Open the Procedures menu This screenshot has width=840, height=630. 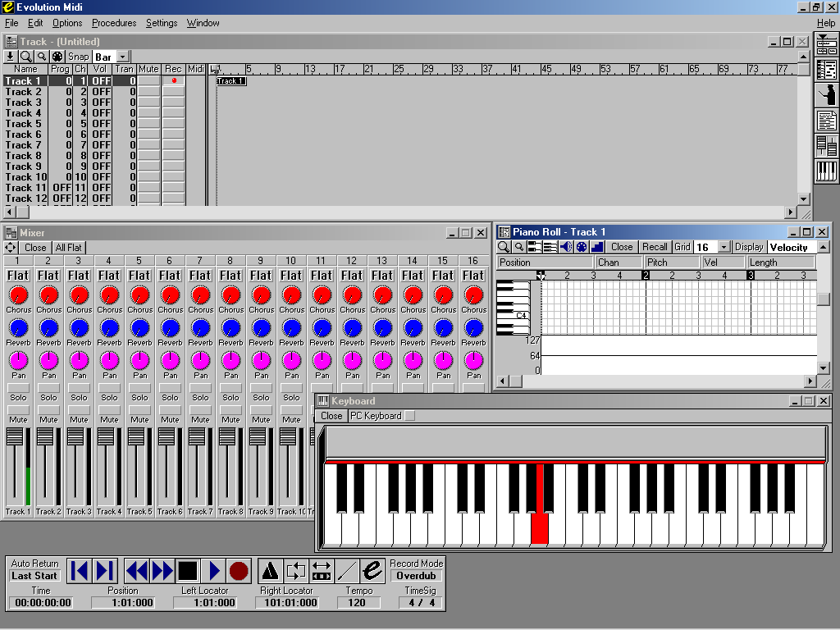click(x=113, y=23)
